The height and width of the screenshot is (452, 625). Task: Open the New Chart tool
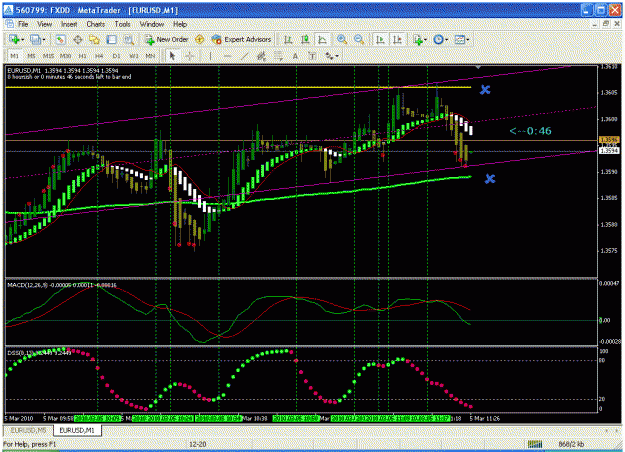[x=14, y=39]
